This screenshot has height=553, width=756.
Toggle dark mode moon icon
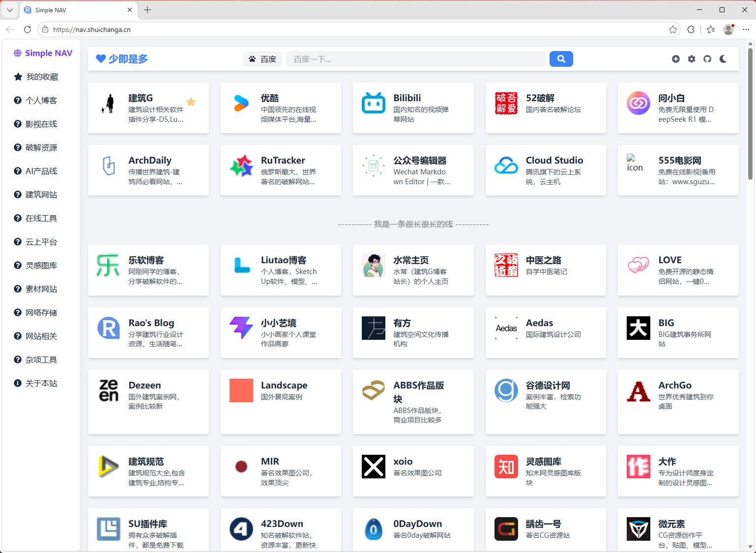pos(723,59)
